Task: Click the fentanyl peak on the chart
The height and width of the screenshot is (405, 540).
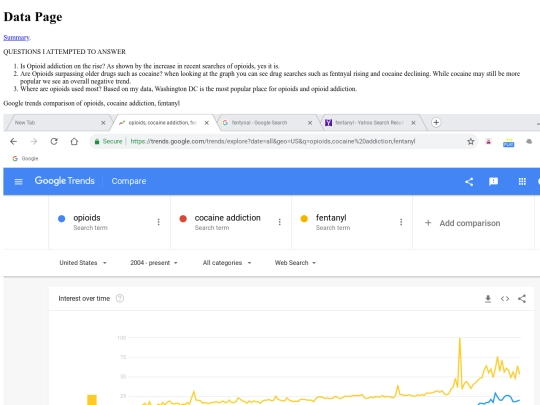Action: (x=460, y=339)
